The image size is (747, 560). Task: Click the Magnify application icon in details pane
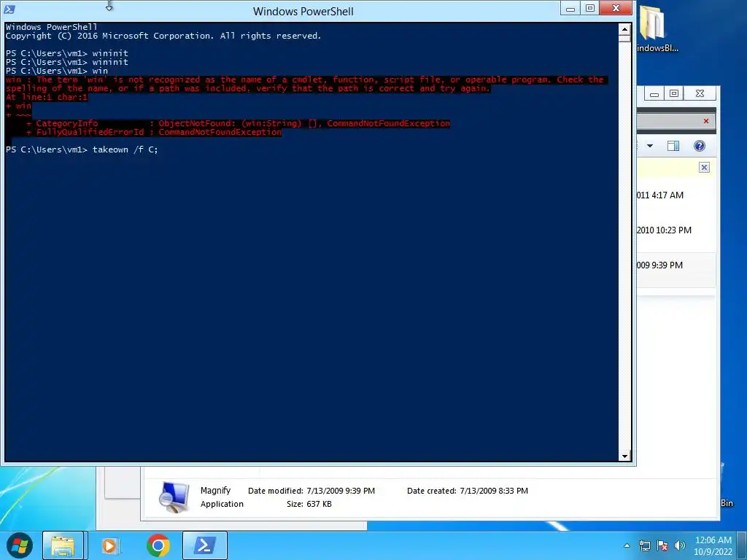tap(174, 497)
